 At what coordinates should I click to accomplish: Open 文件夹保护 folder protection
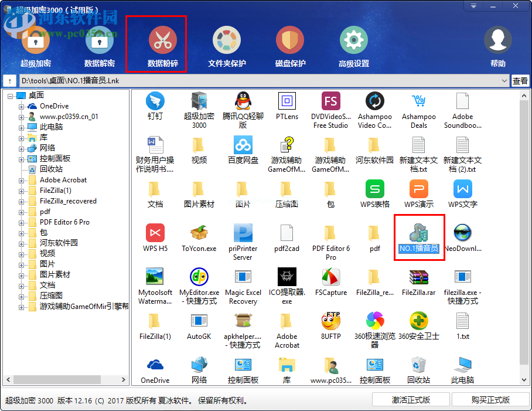click(x=226, y=41)
